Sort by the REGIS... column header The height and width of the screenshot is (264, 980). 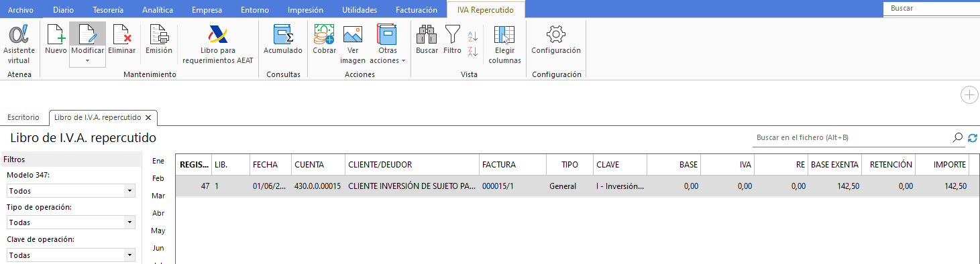(194, 165)
